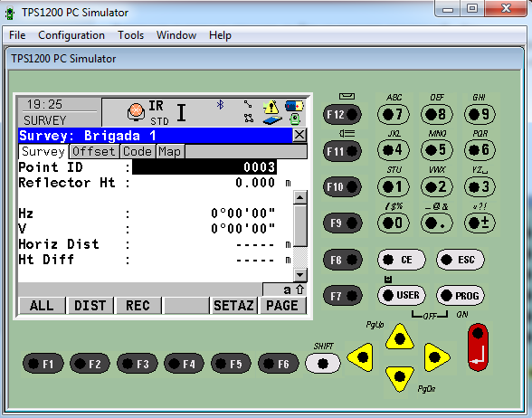Image resolution: width=532 pixels, height=418 pixels.
Task: Click the PAGE softkey button
Action: pyautogui.click(x=282, y=306)
